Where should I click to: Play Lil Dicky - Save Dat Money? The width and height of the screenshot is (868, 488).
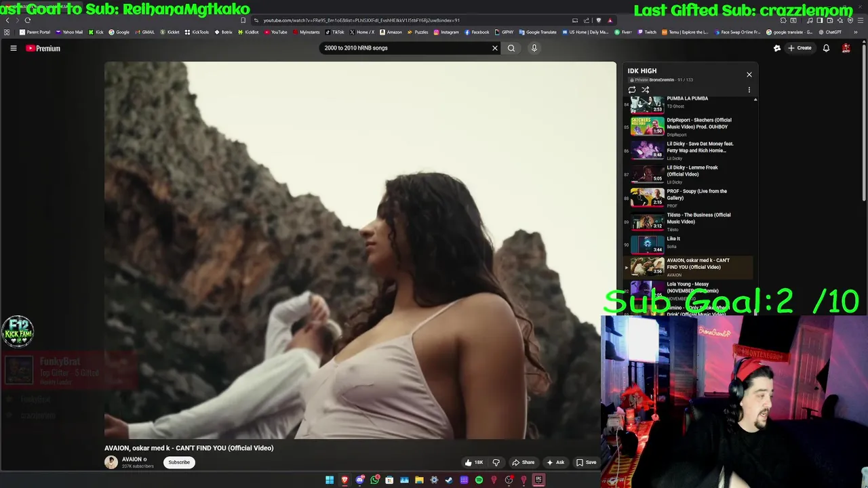[688, 150]
